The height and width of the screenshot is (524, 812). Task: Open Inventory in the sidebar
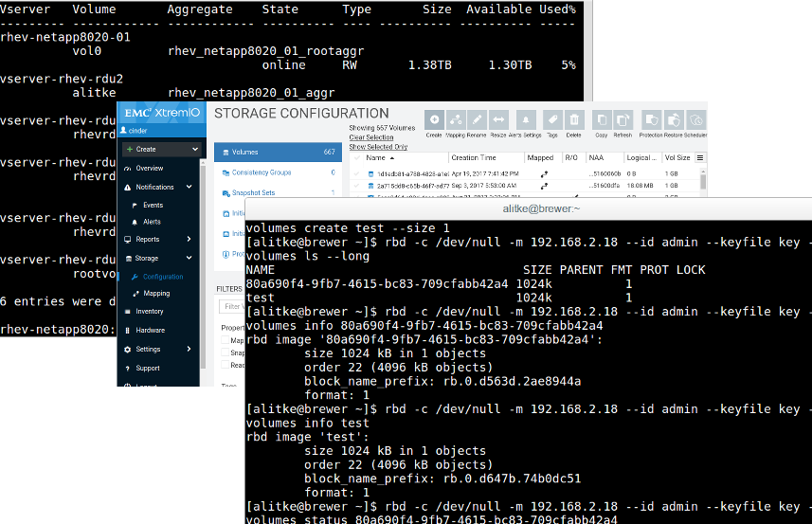click(149, 311)
